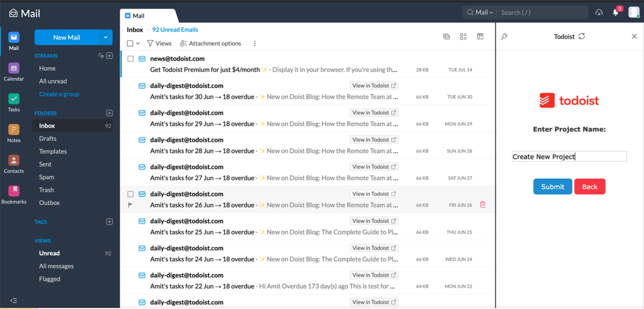Tick the select all emails checkbox
The width and height of the screenshot is (644, 309).
(x=130, y=43)
